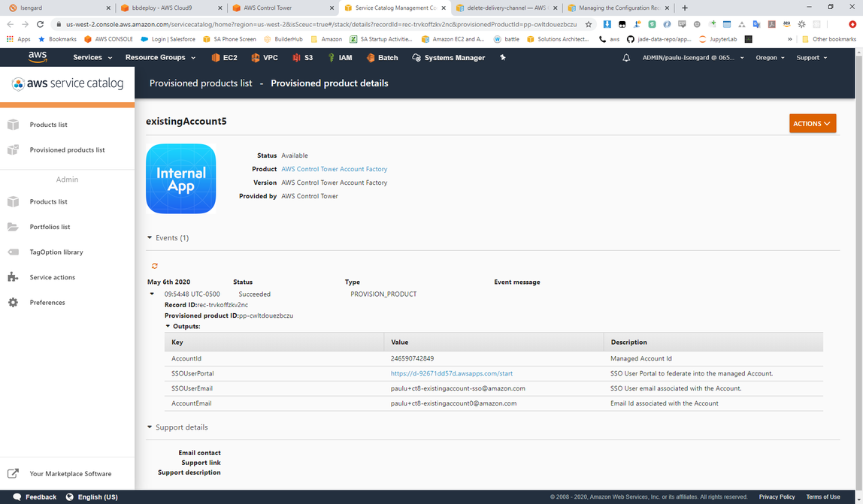
Task: Go back to the previous page
Action: click(10, 24)
